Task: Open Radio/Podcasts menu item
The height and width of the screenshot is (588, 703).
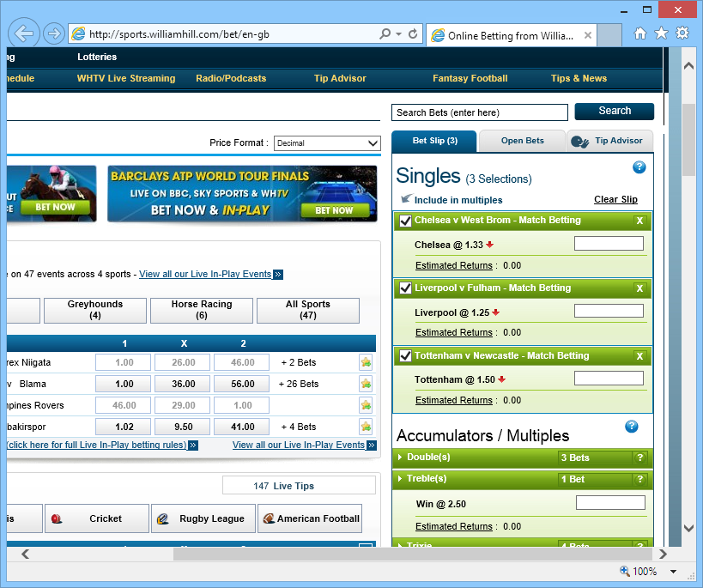Action: [x=231, y=78]
